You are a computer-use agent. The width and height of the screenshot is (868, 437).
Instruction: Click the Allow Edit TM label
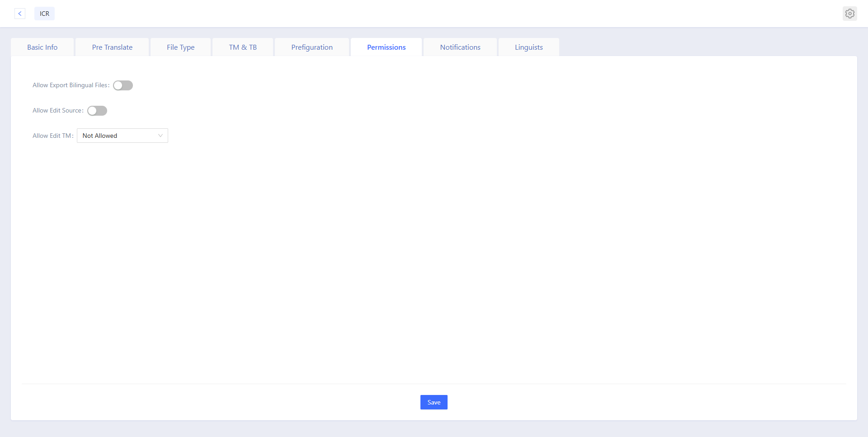click(53, 136)
